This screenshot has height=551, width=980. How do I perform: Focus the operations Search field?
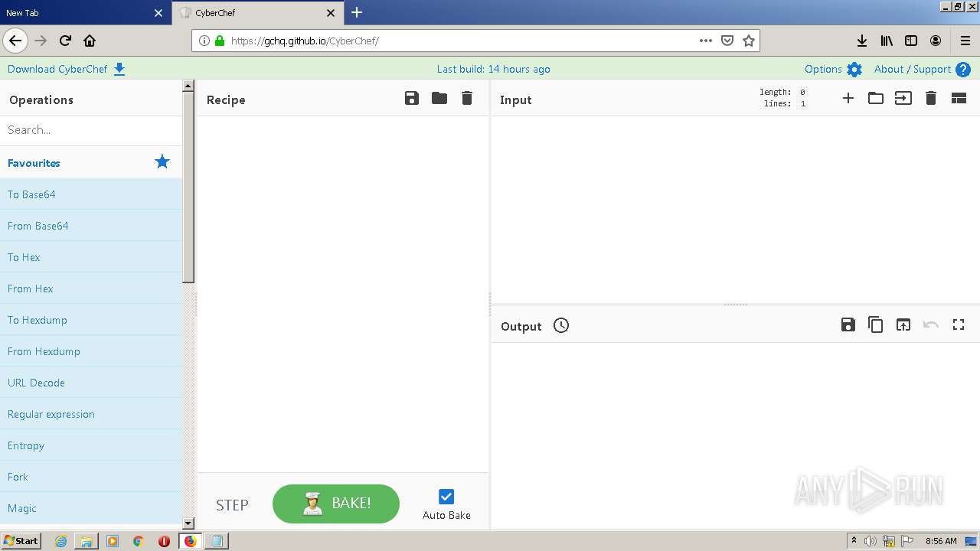coord(91,130)
